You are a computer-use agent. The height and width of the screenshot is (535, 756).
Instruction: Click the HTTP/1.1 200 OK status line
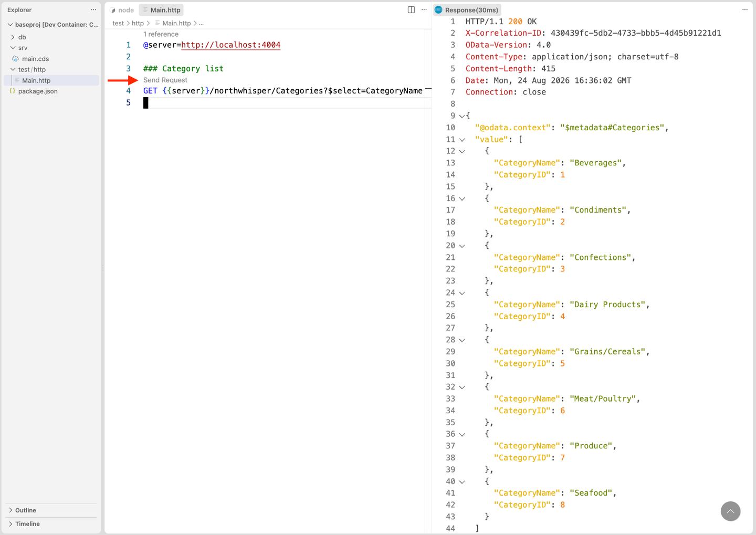(x=501, y=22)
